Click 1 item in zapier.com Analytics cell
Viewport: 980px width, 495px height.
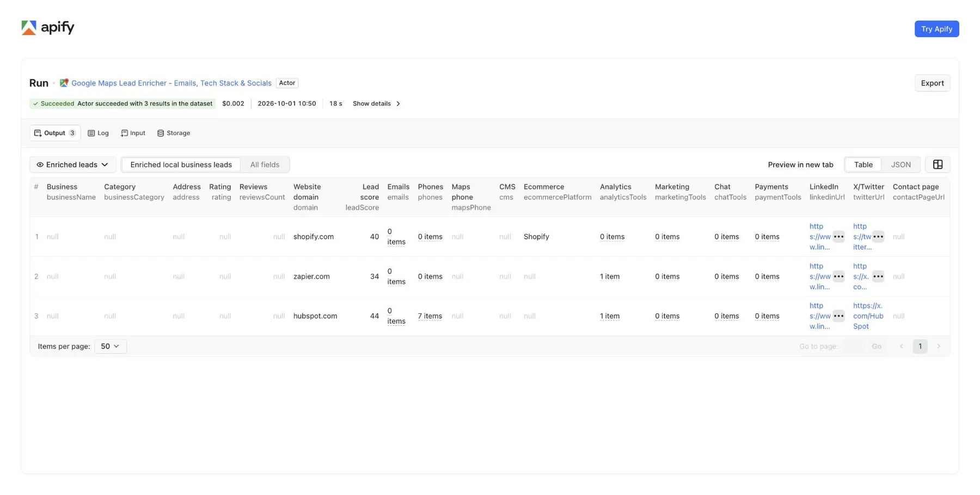click(x=610, y=276)
